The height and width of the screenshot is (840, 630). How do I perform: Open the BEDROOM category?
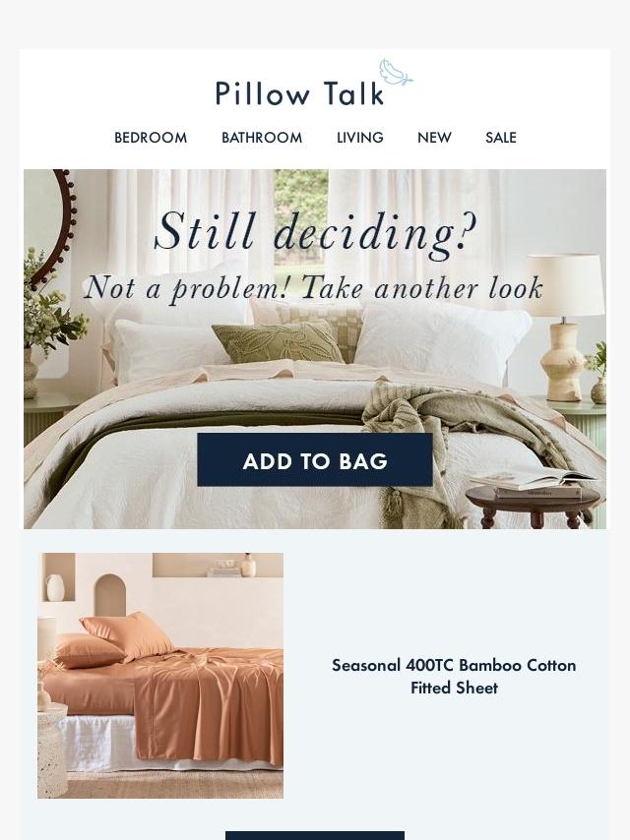point(151,138)
